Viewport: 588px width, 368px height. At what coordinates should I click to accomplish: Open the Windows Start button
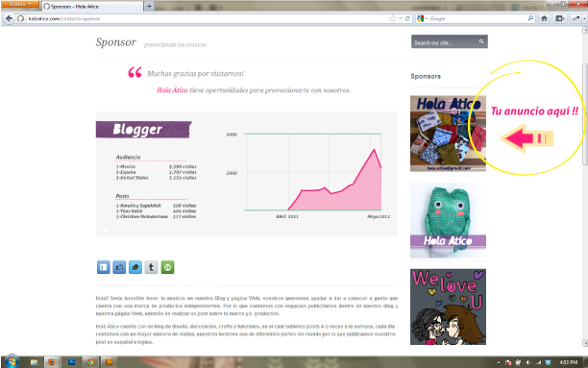[12, 361]
